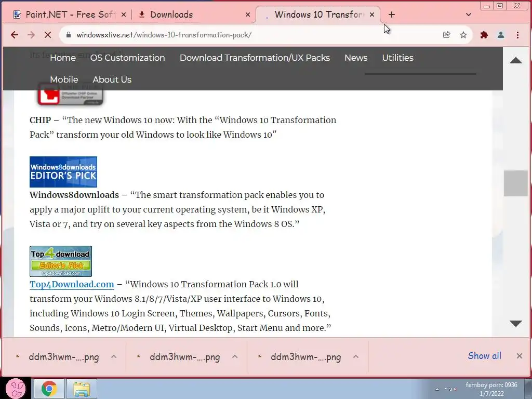Screen dimensions: 532x399
Task: Open About Us menu item
Action: click(112, 79)
